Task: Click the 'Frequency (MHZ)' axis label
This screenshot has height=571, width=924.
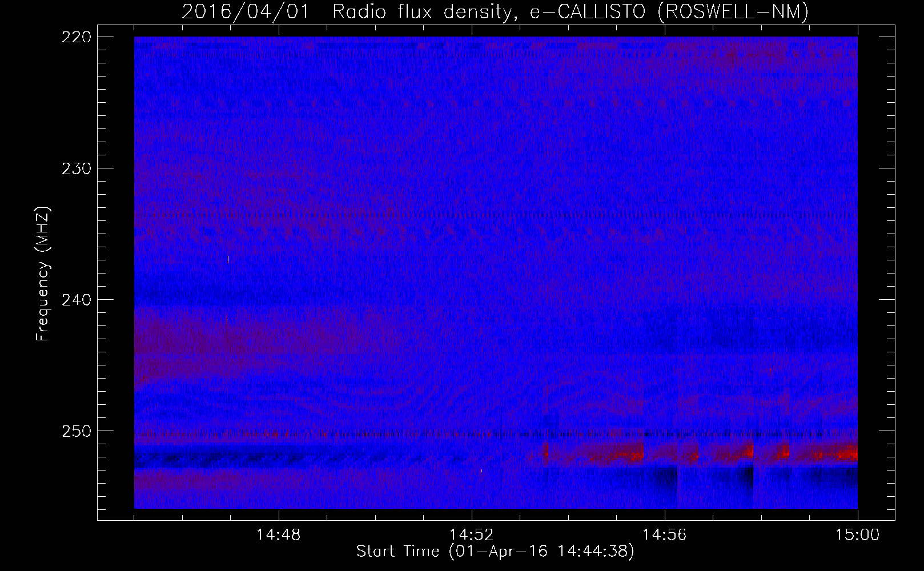Action: tap(43, 274)
